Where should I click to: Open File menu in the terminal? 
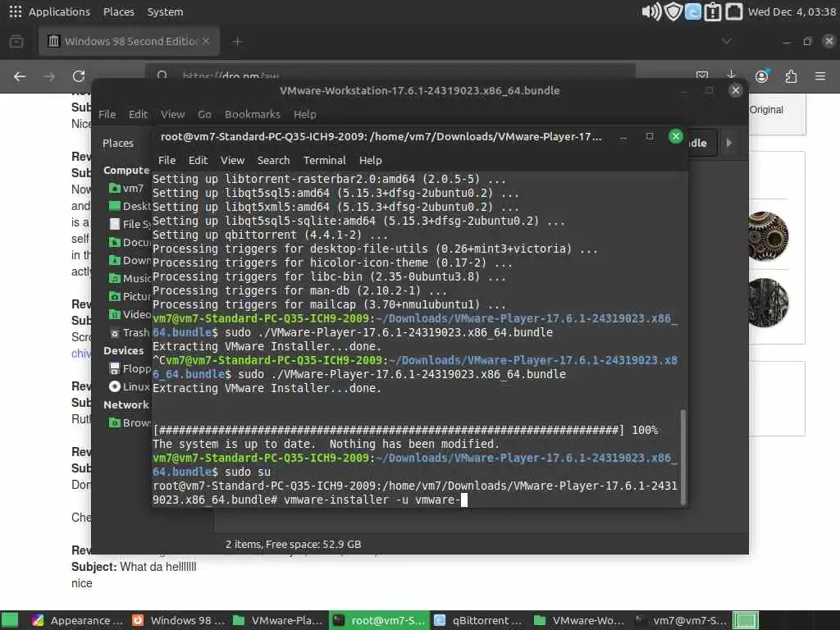[x=167, y=160]
